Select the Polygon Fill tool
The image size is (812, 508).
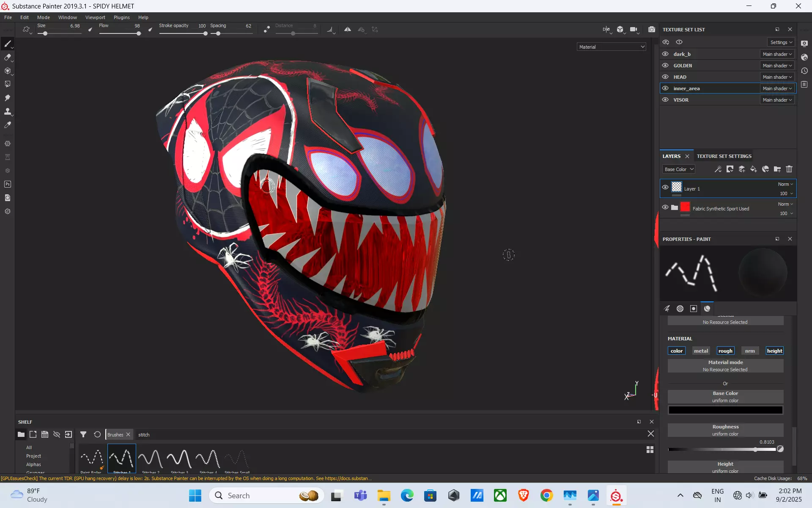pos(8,84)
